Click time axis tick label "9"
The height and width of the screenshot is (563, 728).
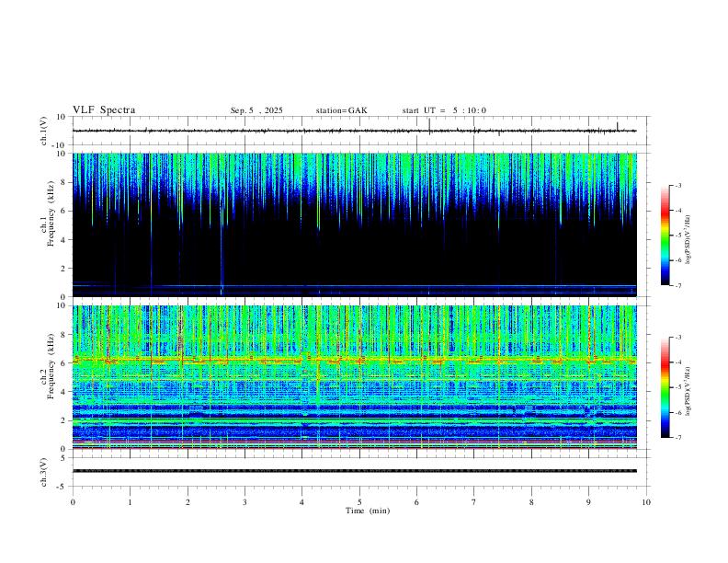588,502
